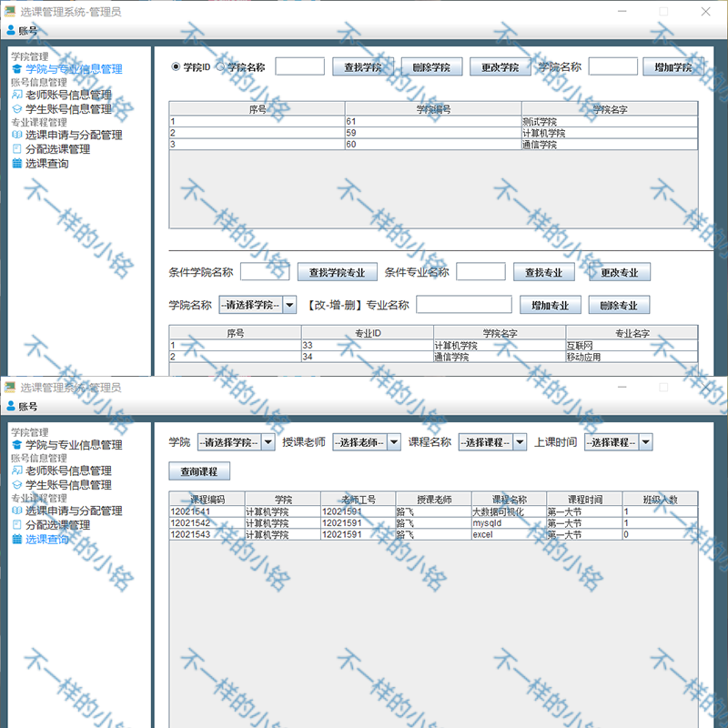The height and width of the screenshot is (728, 728).
Task: Click the account icon in bottom window menu bar
Action: [x=11, y=406]
